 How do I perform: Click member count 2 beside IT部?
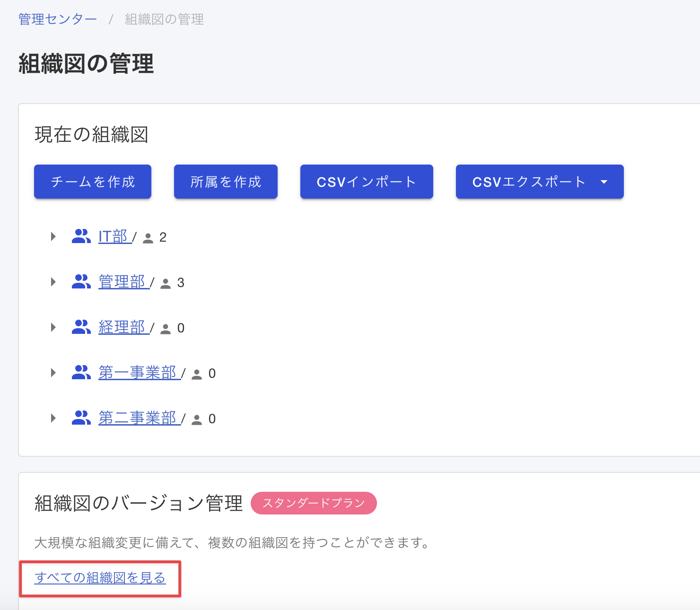click(x=163, y=237)
